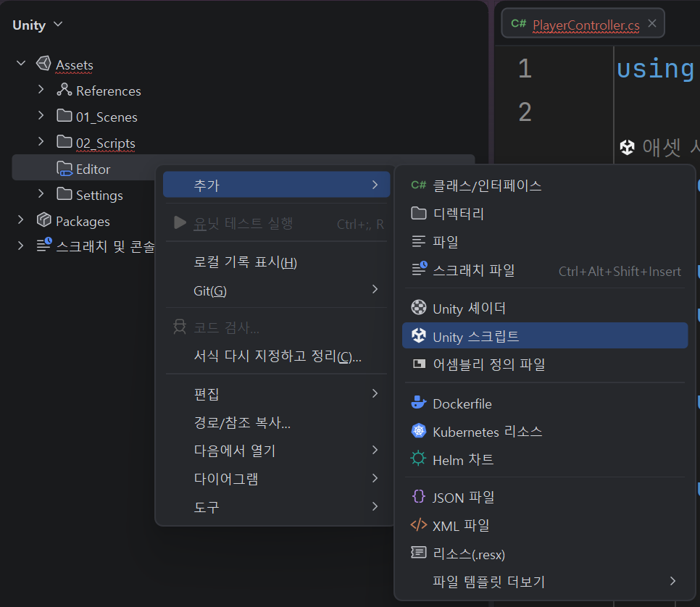The height and width of the screenshot is (607, 700).
Task: Click the XML tag icon
Action: point(418,525)
